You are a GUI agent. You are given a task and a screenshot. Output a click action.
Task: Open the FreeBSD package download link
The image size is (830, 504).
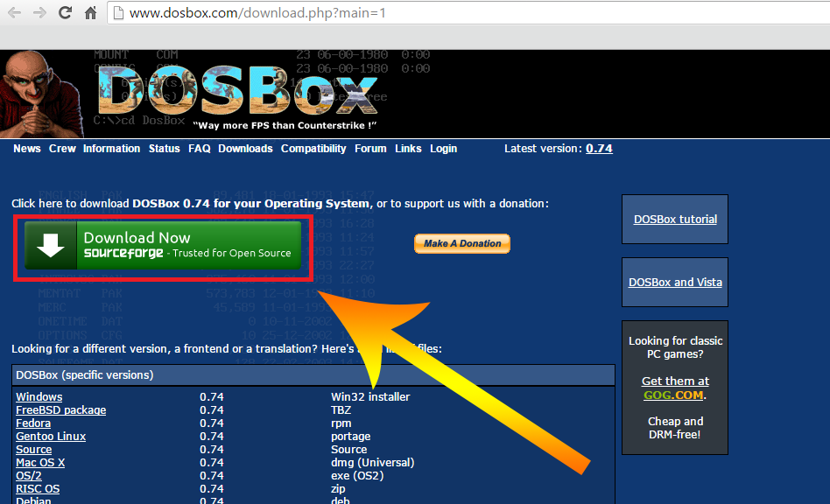[x=61, y=409]
